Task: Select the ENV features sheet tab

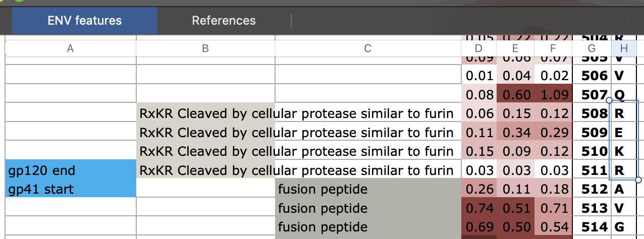Action: (85, 21)
